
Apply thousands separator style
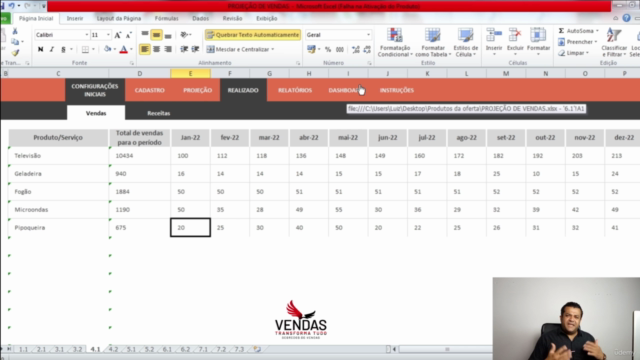coord(340,49)
